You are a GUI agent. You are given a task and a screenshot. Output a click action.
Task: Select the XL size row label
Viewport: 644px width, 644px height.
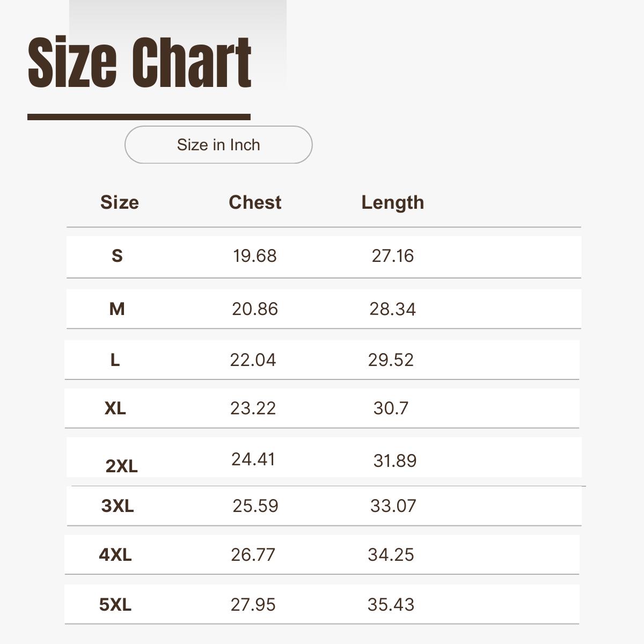tap(115, 408)
